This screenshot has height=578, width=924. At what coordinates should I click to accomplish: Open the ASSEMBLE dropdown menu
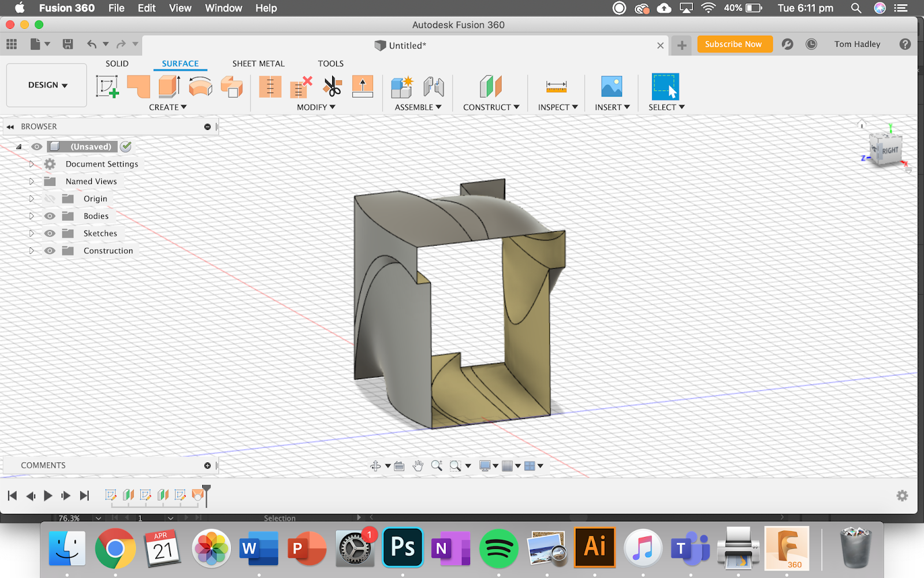[418, 108]
